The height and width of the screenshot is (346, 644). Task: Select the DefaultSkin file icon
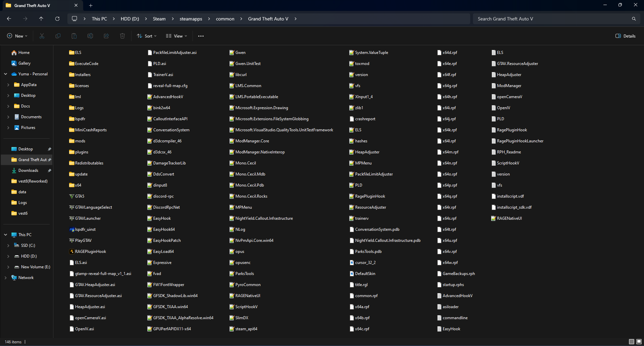(x=352, y=274)
